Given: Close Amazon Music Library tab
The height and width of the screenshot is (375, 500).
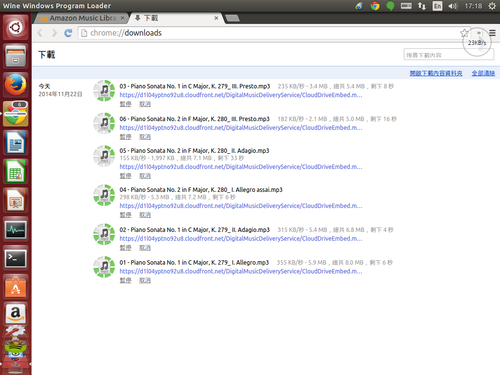Looking at the screenshot, I should 123,18.
